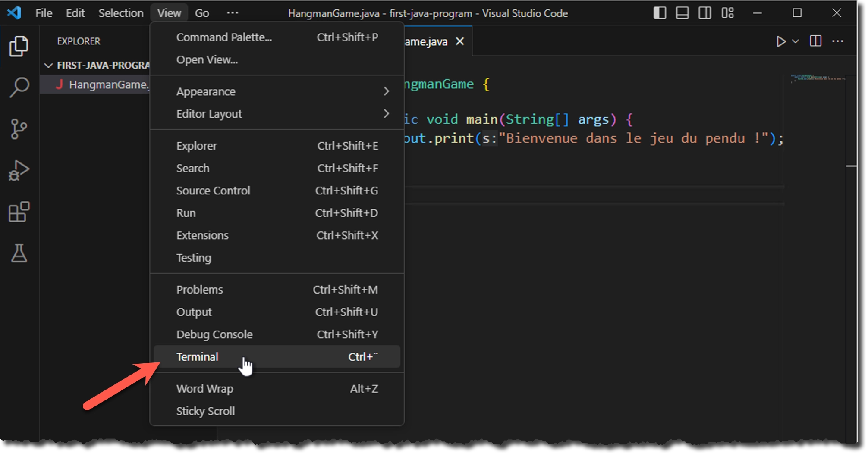868x456 pixels.
Task: Open Run and Debug activity bar icon
Action: pos(19,171)
